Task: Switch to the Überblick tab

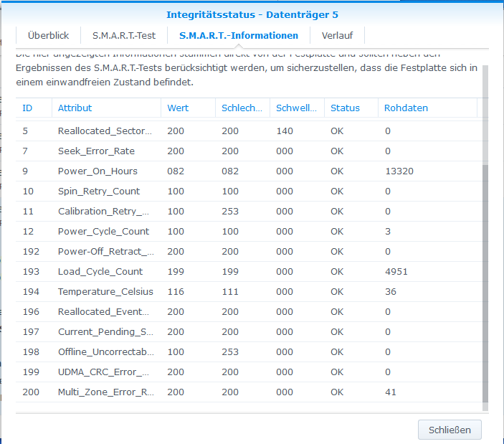Action: [x=48, y=35]
